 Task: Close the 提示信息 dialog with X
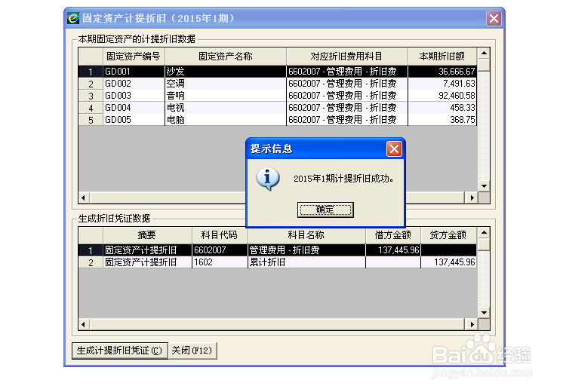(394, 149)
